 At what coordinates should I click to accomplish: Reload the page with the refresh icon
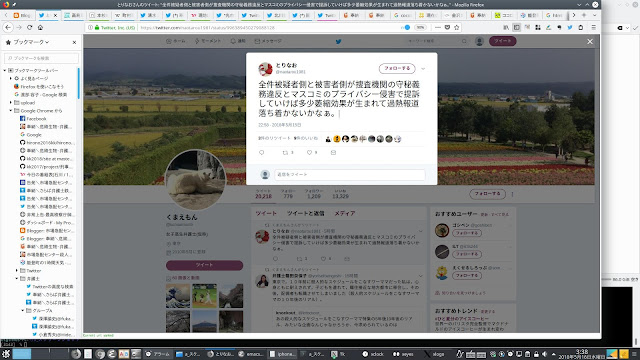pos(29,27)
